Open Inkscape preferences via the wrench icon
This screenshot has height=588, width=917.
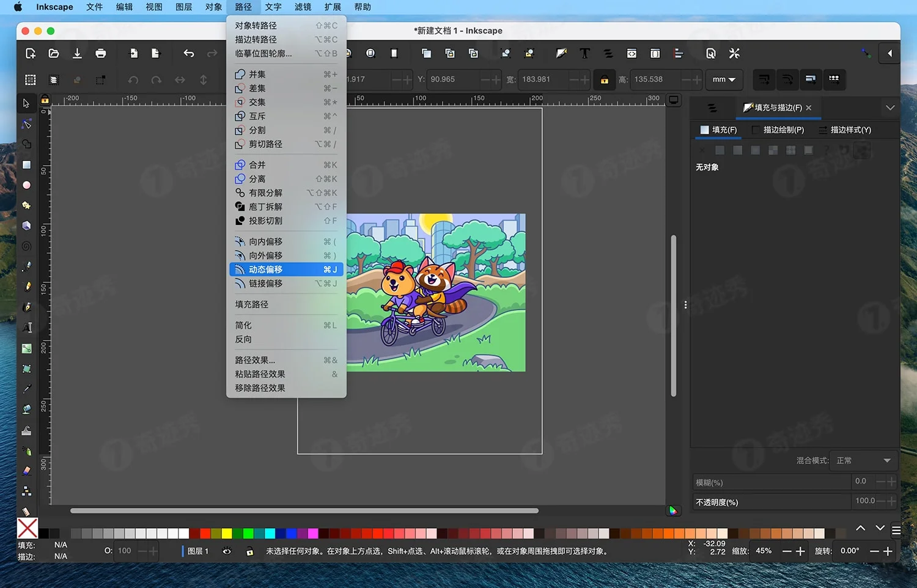pyautogui.click(x=734, y=53)
